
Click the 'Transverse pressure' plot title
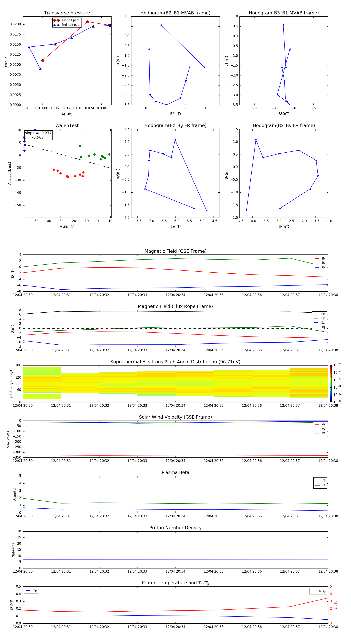(67, 13)
